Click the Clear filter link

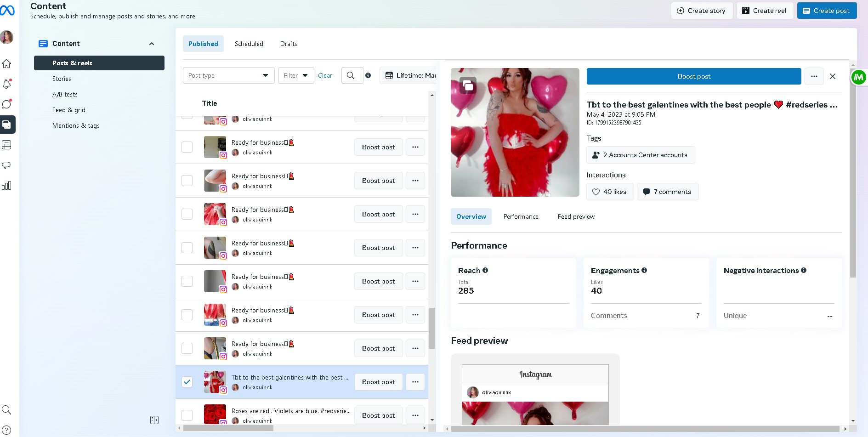325,75
